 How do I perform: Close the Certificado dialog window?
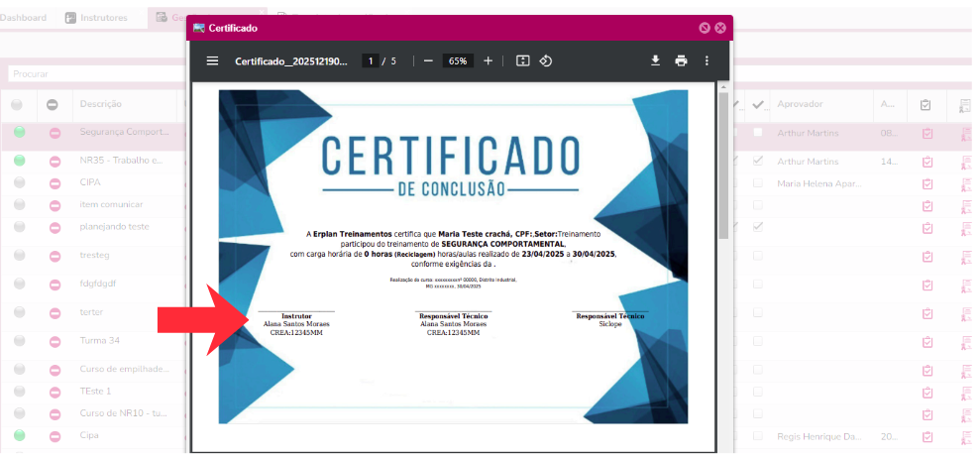tap(720, 28)
